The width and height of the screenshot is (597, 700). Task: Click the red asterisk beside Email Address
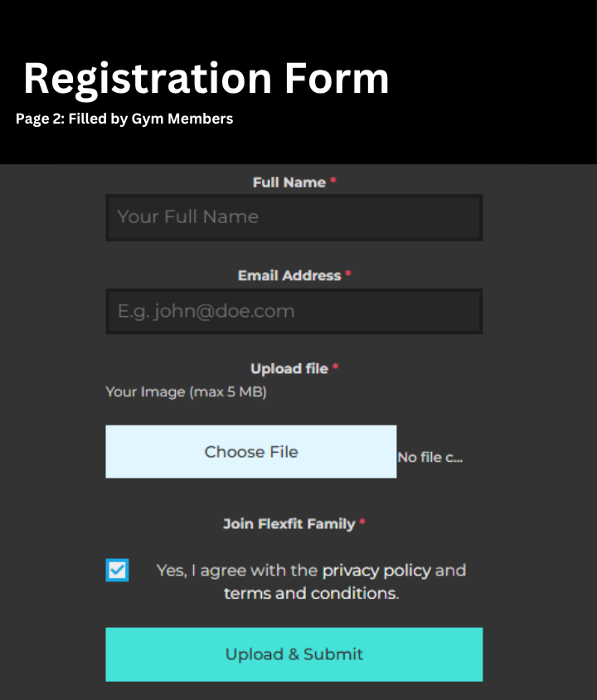(x=348, y=275)
